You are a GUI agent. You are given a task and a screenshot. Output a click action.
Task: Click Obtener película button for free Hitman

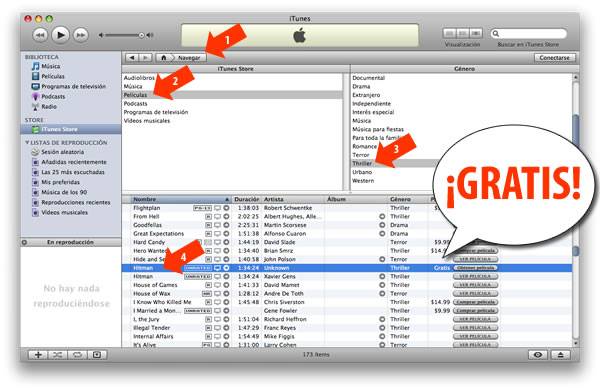(x=475, y=268)
